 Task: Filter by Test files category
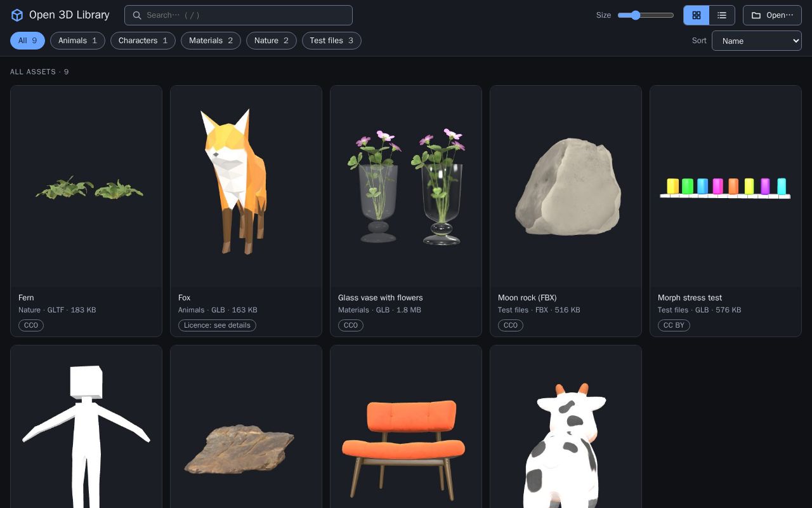(x=332, y=41)
